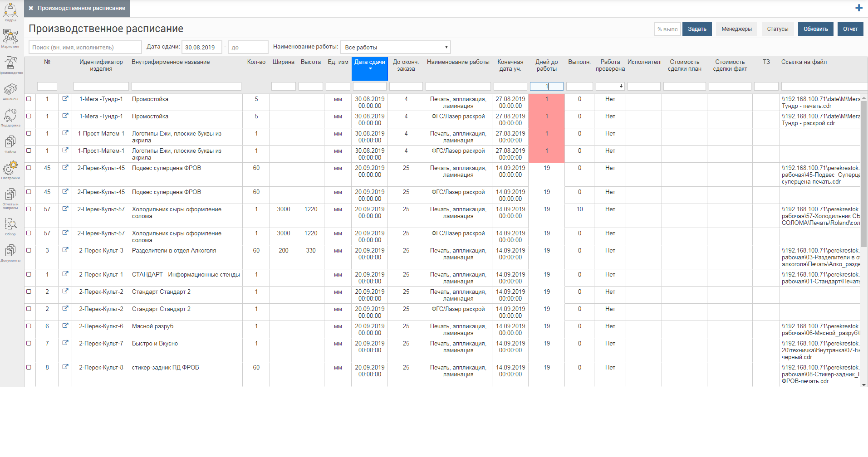The width and height of the screenshot is (868, 457).
Task: Open the Настройки gear icon
Action: click(x=10, y=170)
